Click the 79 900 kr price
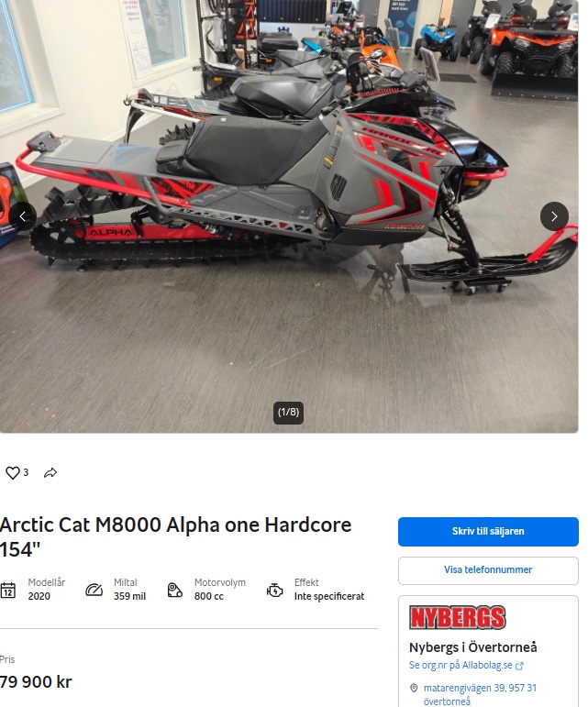The width and height of the screenshot is (588, 707). pyautogui.click(x=36, y=681)
